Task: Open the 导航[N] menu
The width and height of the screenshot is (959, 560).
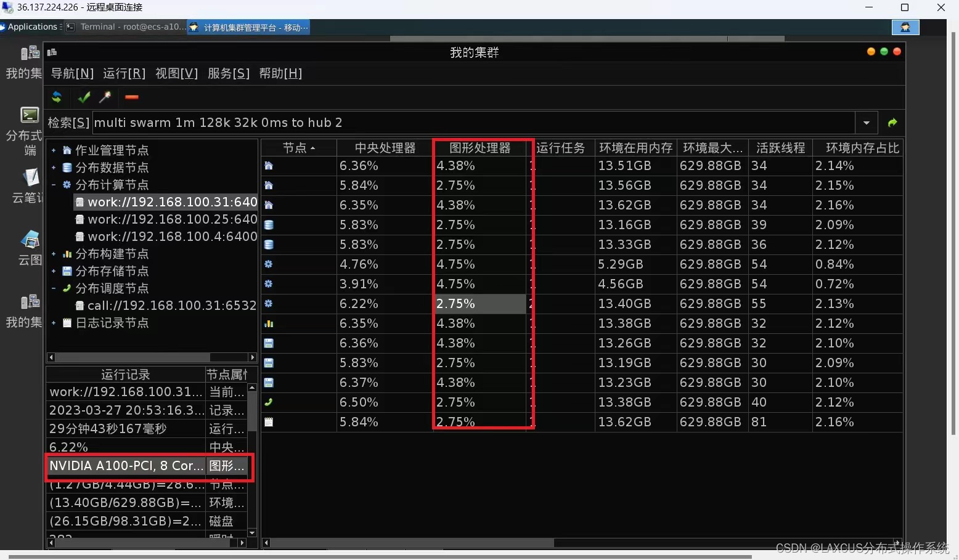Action: point(72,73)
